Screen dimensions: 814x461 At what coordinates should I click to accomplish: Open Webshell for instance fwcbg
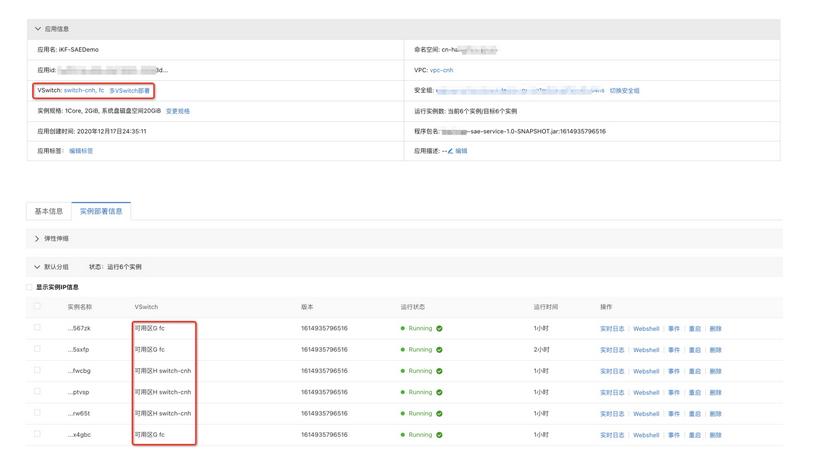point(646,371)
